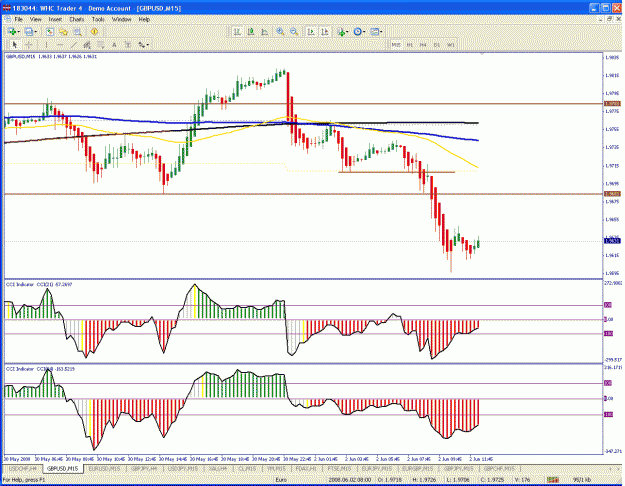Select the arrow cursor tool
Viewport: 625px width, 486px height.
point(15,45)
